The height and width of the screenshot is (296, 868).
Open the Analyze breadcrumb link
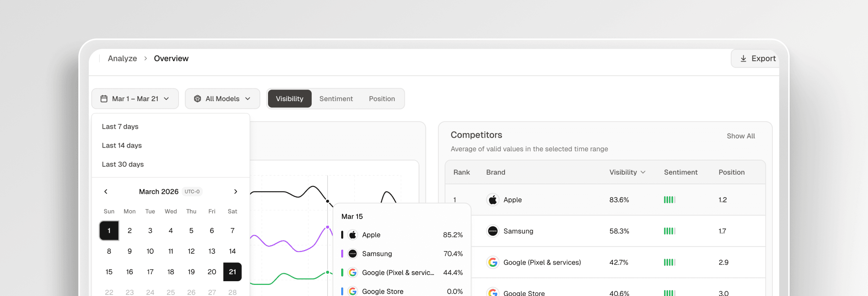pos(122,58)
